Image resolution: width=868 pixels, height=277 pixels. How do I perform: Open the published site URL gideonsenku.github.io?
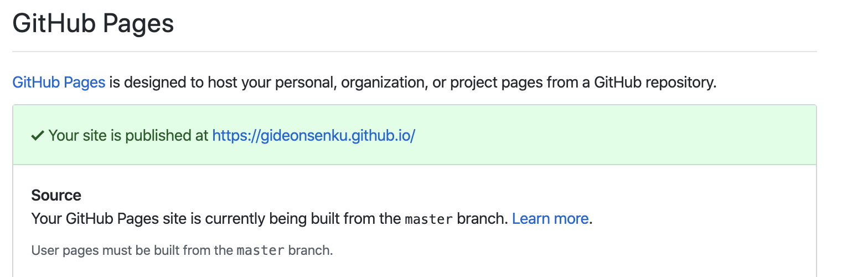tap(313, 136)
